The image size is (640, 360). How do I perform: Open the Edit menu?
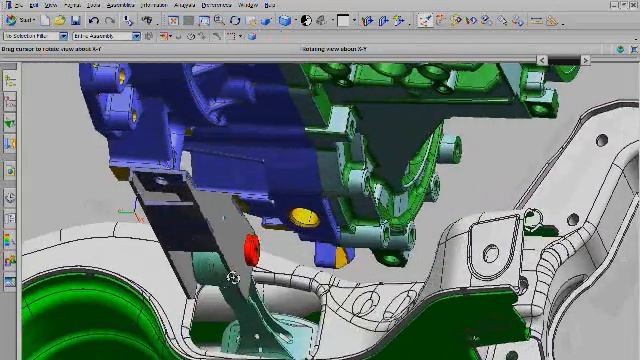[34, 5]
